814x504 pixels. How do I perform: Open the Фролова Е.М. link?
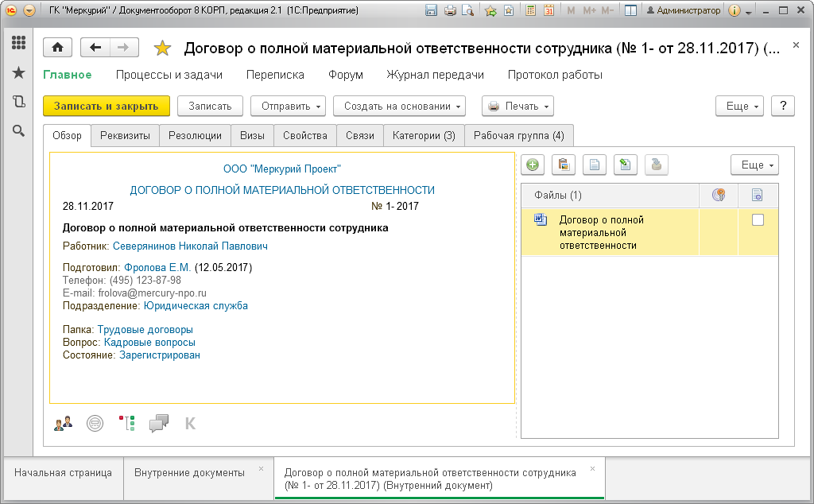(157, 267)
